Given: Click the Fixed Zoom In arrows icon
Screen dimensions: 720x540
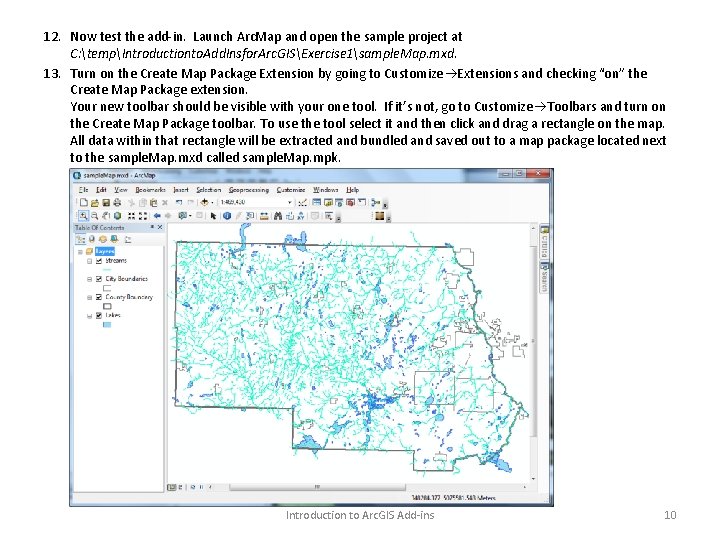Looking at the screenshot, I should pos(131,216).
